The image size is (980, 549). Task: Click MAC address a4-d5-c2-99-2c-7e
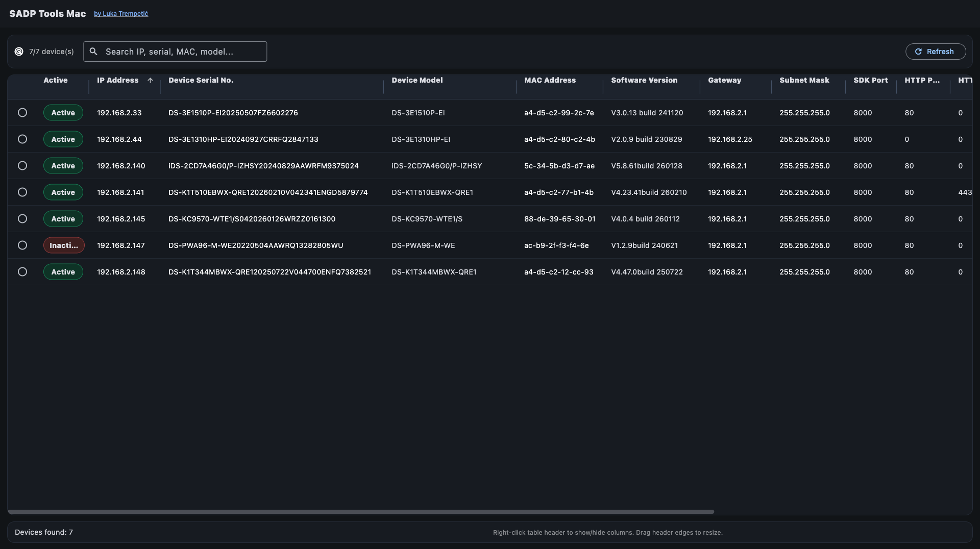tap(559, 113)
